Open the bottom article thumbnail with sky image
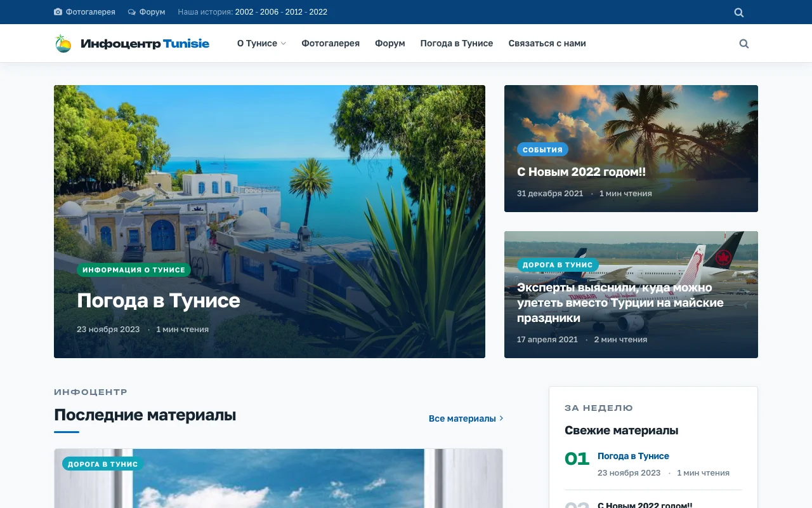 coord(278,479)
